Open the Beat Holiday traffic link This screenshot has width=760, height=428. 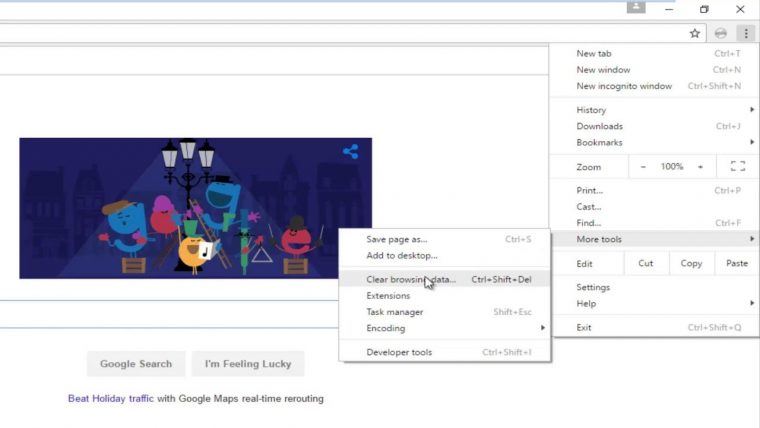click(111, 398)
